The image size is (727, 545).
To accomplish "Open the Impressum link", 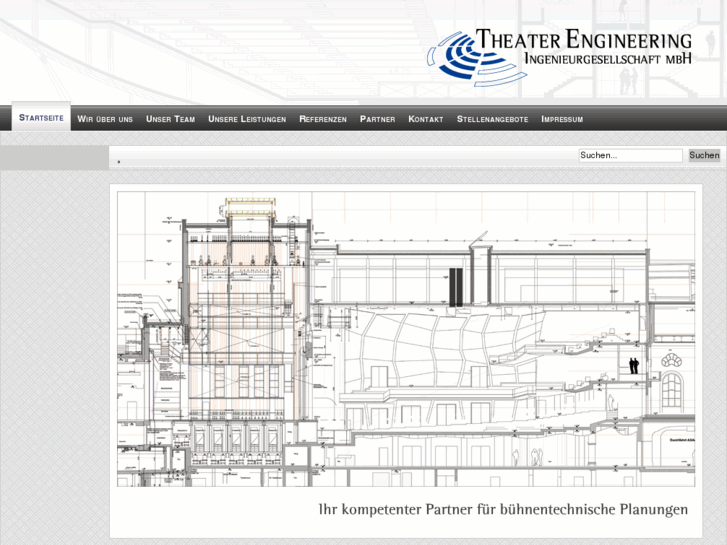I will click(x=562, y=119).
